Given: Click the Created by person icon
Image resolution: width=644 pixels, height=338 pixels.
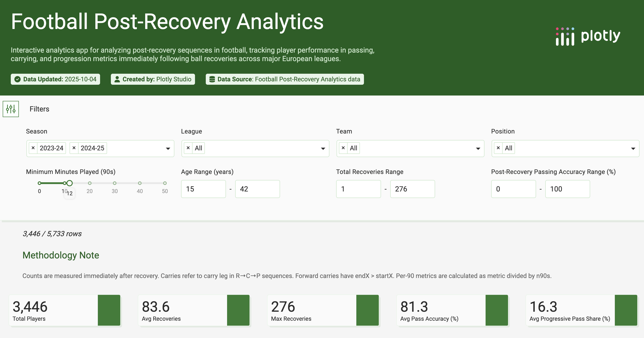Looking at the screenshot, I should pyautogui.click(x=117, y=79).
